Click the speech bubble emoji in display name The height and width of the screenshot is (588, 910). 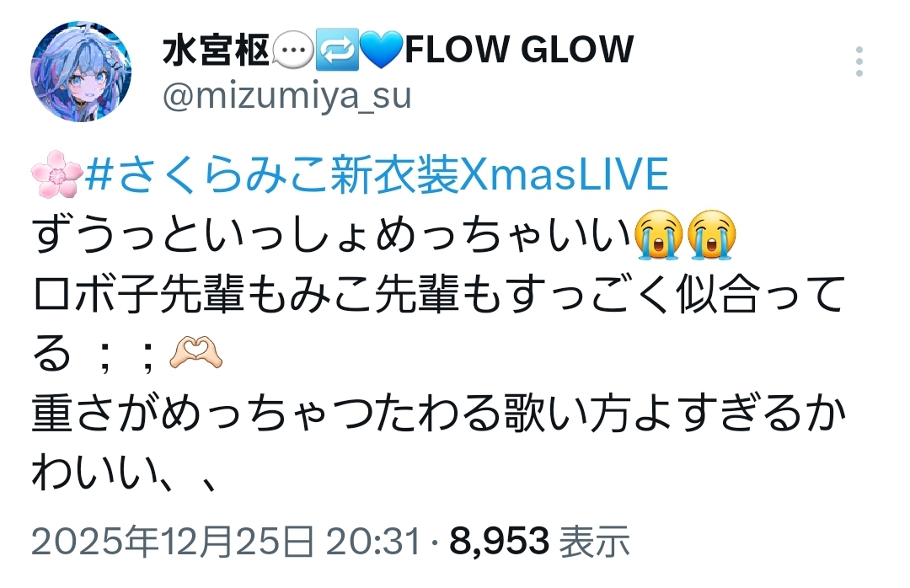pos(292,50)
